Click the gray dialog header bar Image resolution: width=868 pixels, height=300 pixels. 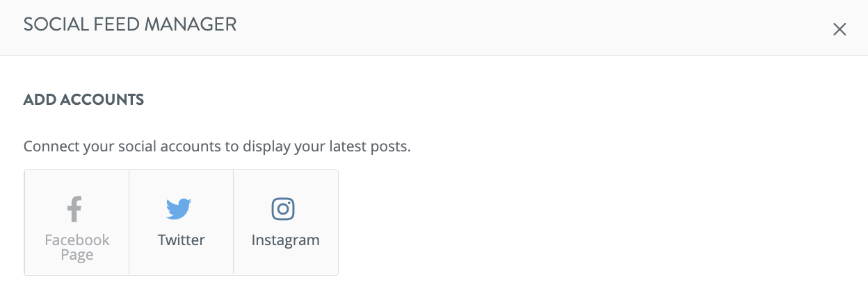tap(434, 28)
